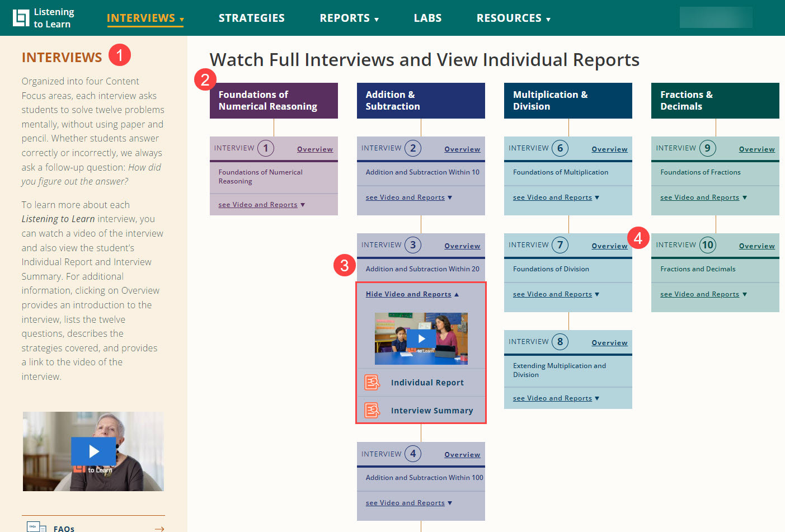The height and width of the screenshot is (532, 785).
Task: Open the Individual Report for Interview 3
Action: tap(427, 382)
